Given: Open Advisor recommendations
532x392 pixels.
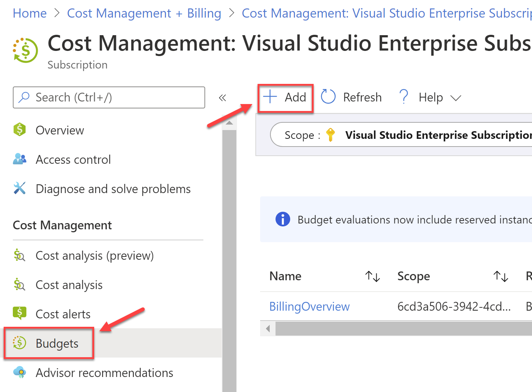Looking at the screenshot, I should (x=104, y=373).
